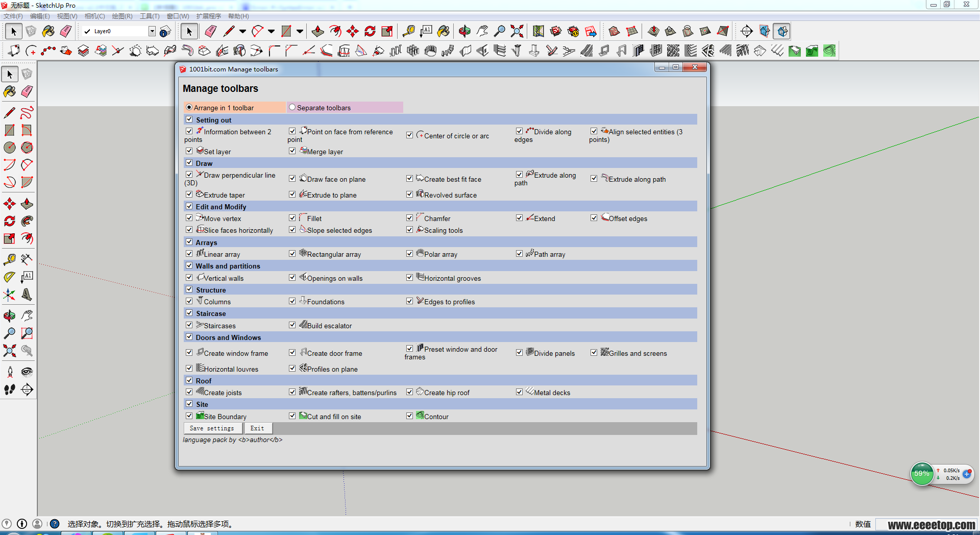The width and height of the screenshot is (980, 535).
Task: Click Staircases icon in the 1001bit toolbar row
Action: [x=569, y=51]
